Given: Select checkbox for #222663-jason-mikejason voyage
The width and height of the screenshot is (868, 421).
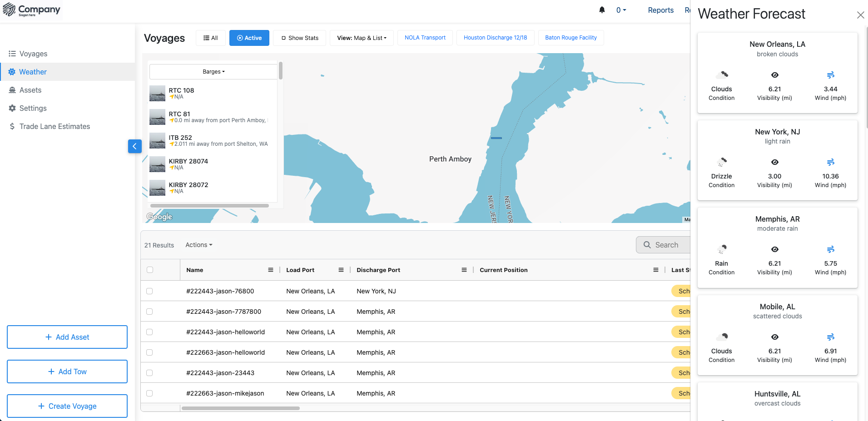Looking at the screenshot, I should (149, 393).
